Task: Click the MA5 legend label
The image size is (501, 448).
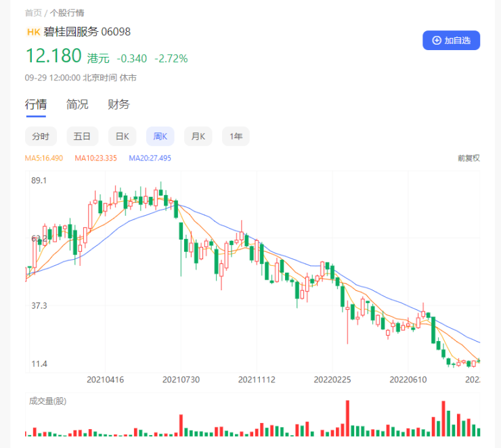Action: point(44,158)
